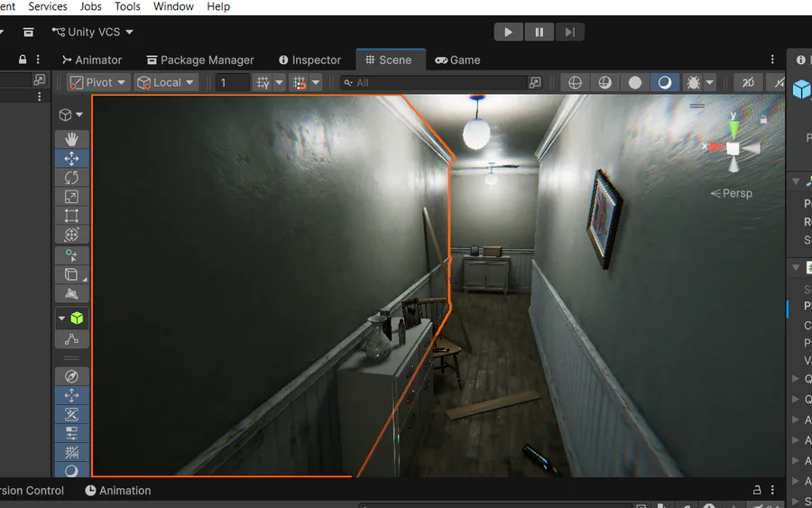
Task: Click the open-in-window icon beside the search field
Action: coord(535,82)
